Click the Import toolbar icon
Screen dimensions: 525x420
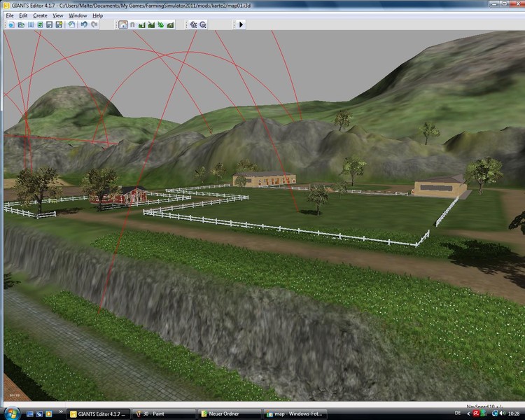coord(31,24)
